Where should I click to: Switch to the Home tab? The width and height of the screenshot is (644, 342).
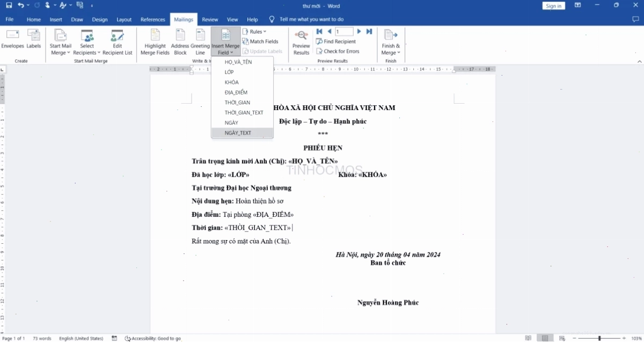click(34, 19)
